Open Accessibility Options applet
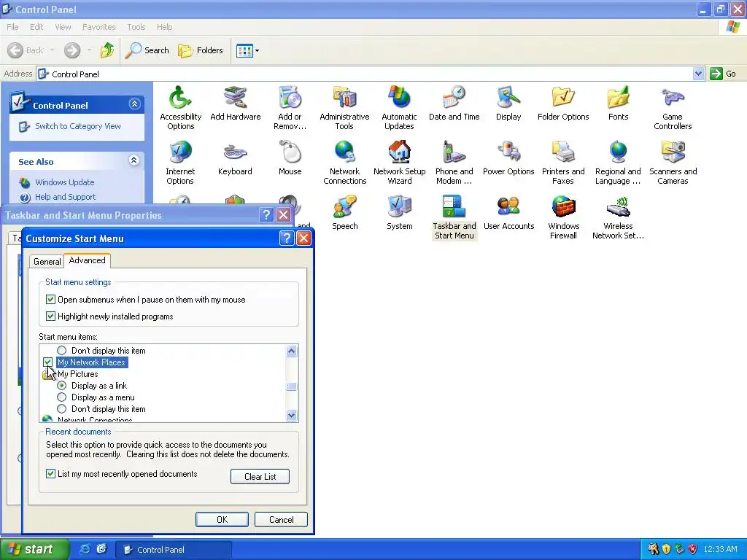The width and height of the screenshot is (747, 560). pyautogui.click(x=181, y=107)
